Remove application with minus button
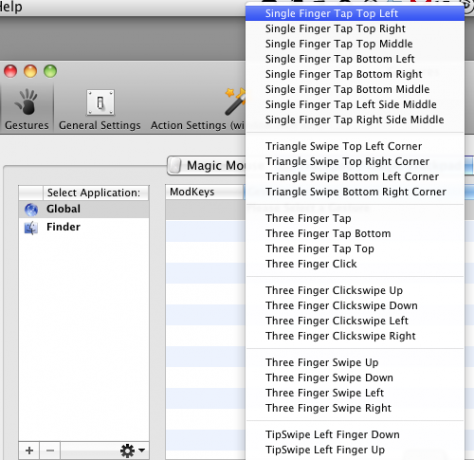 point(50,450)
